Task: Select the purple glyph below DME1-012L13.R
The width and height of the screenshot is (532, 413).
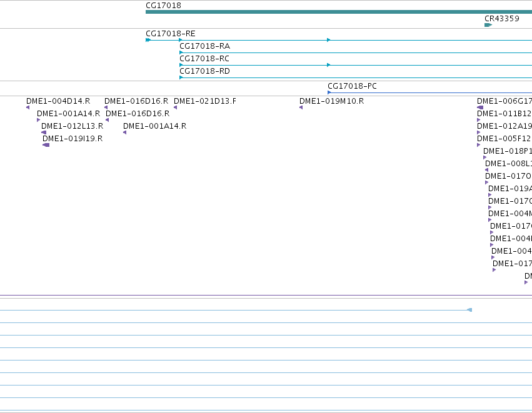Action: (x=44, y=132)
